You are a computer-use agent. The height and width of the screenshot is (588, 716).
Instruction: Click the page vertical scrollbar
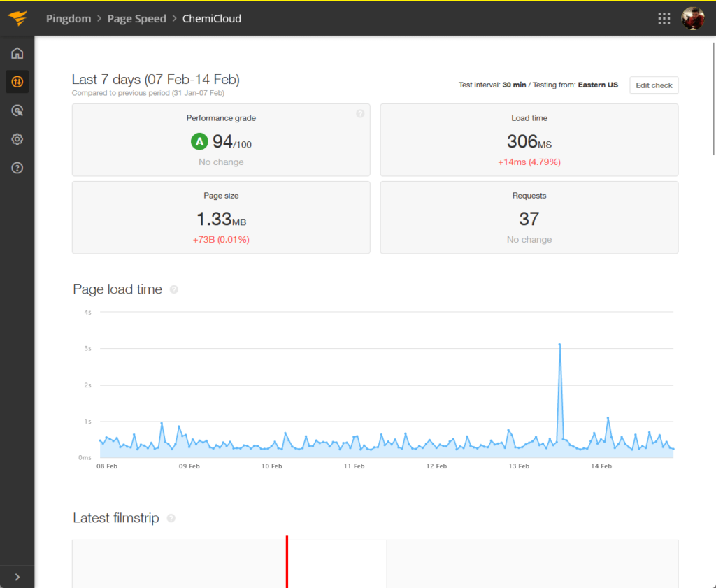click(714, 99)
